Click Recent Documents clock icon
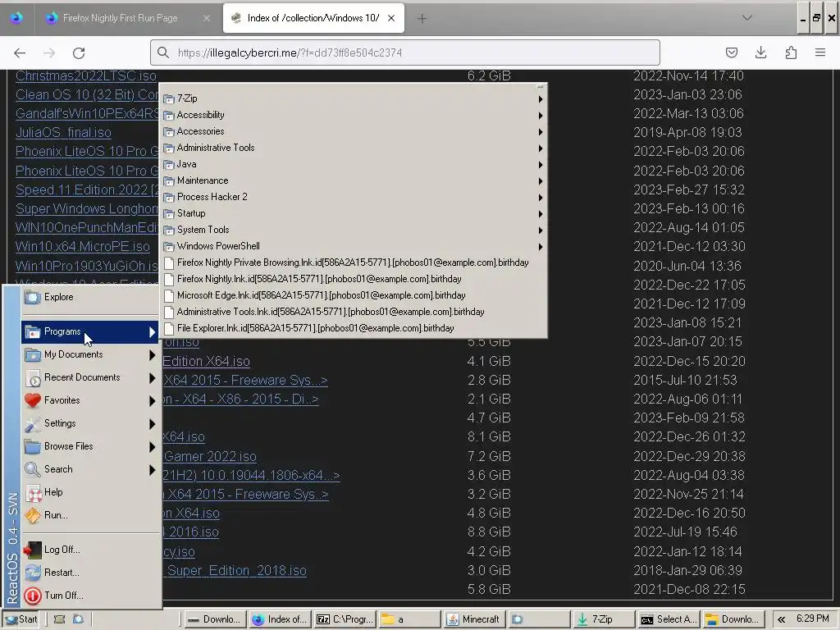 coord(33,378)
